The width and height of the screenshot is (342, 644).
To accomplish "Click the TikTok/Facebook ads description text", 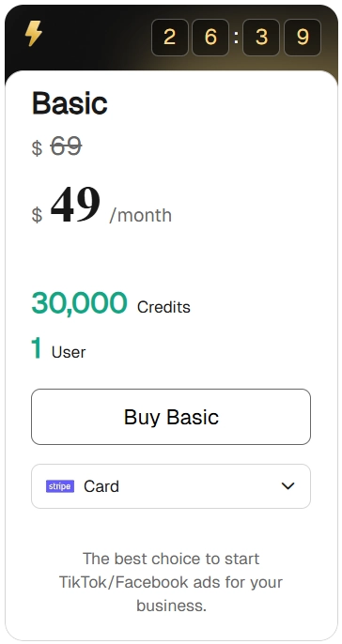I will click(171, 582).
